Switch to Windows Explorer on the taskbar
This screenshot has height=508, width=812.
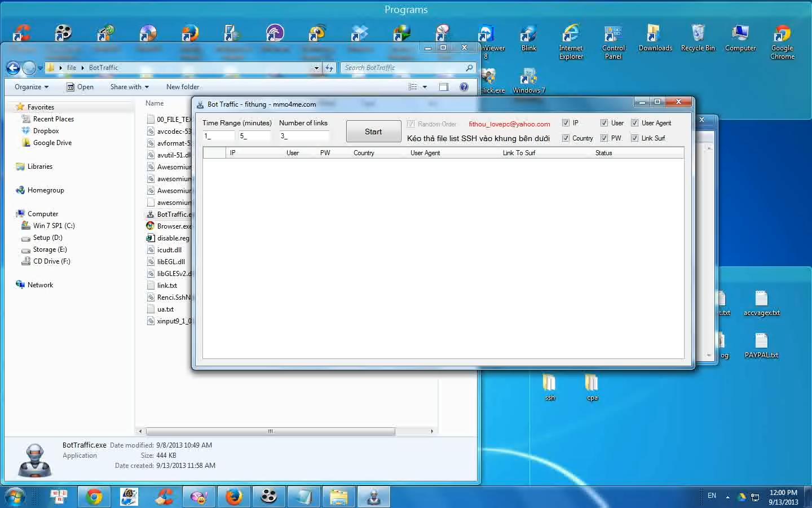tap(339, 497)
